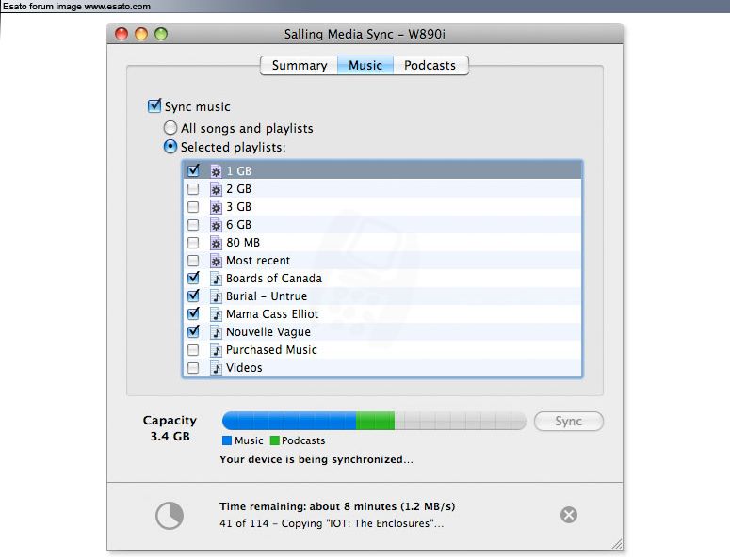Click the smart playlist icon beside Most recent
Image resolution: width=730 pixels, height=560 pixels.
point(216,261)
